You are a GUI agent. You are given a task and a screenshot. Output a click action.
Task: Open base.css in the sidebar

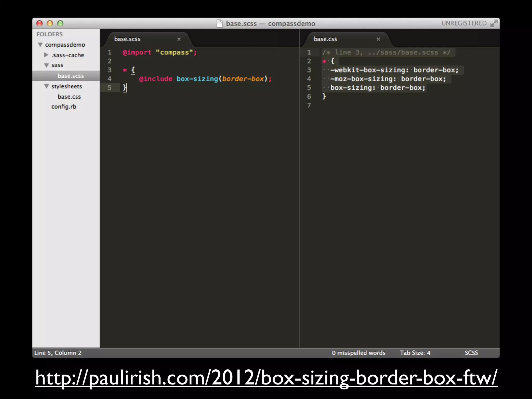69,97
